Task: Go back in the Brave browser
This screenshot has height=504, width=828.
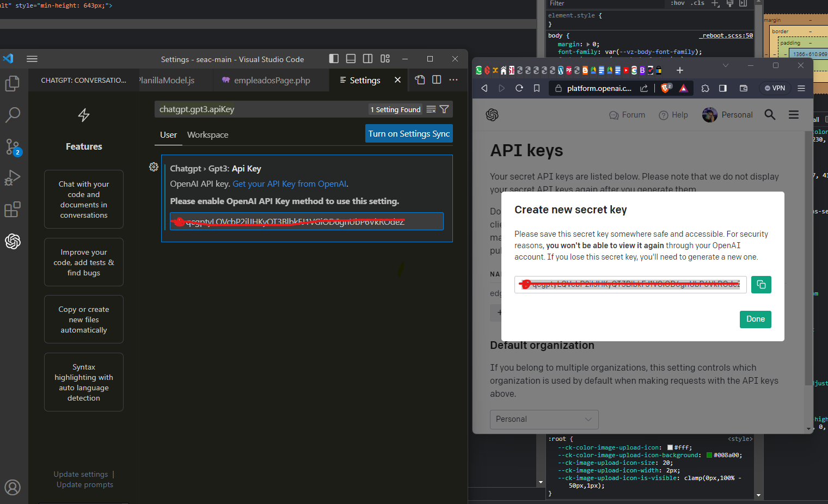Action: click(484, 88)
